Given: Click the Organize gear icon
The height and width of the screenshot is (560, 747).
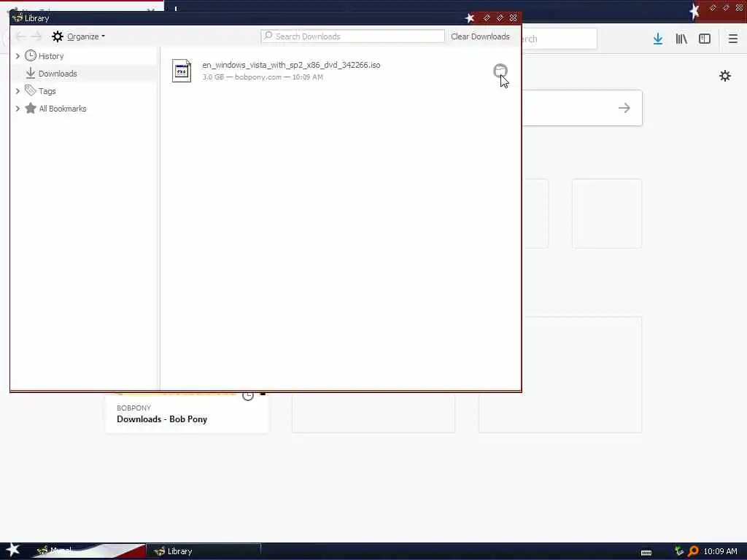Looking at the screenshot, I should pyautogui.click(x=58, y=36).
